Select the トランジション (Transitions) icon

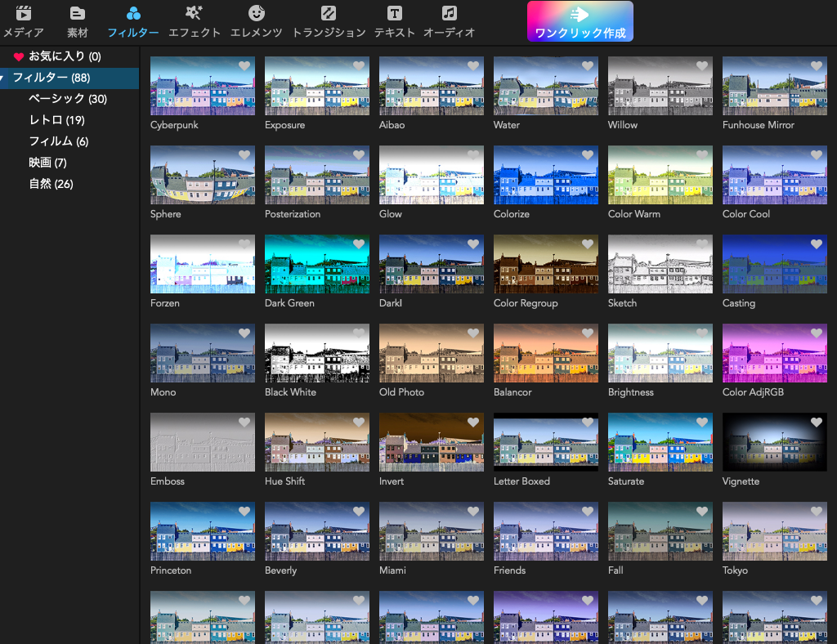(328, 14)
